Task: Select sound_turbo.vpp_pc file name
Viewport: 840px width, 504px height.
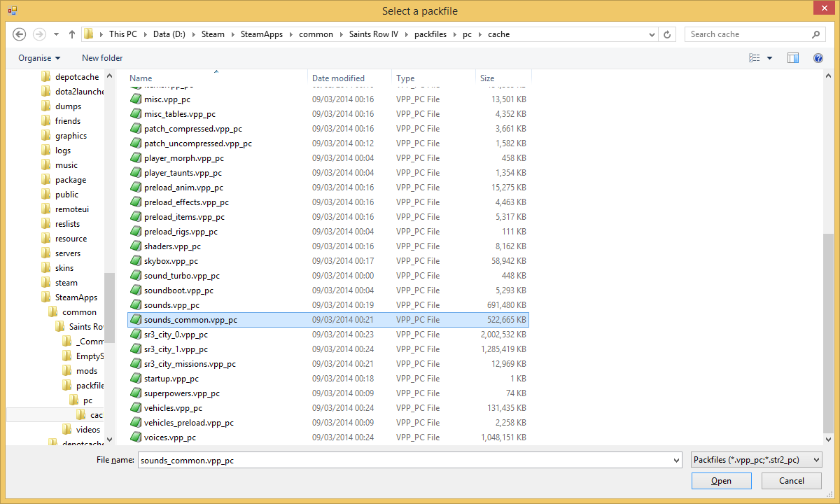Action: [x=182, y=276]
